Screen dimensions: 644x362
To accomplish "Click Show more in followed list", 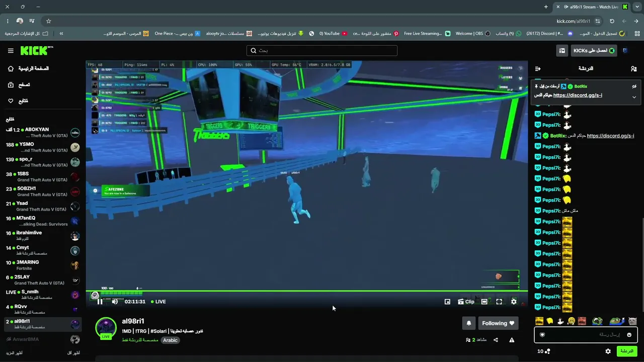I will click(15, 353).
